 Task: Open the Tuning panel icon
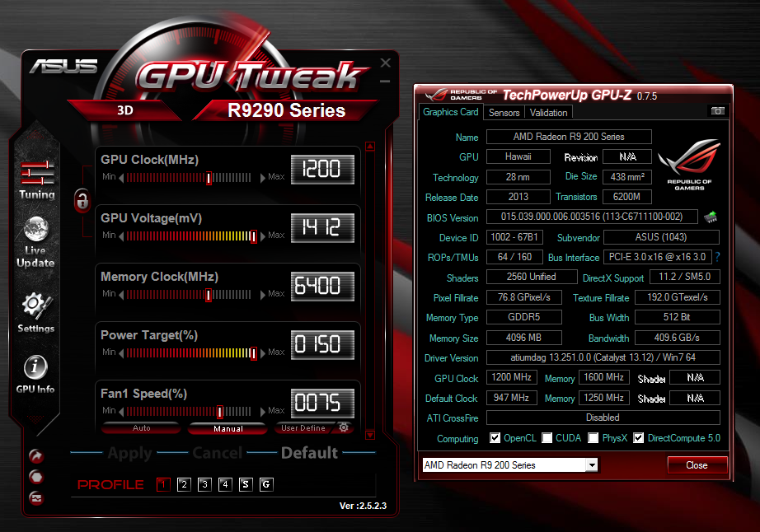coord(37,173)
